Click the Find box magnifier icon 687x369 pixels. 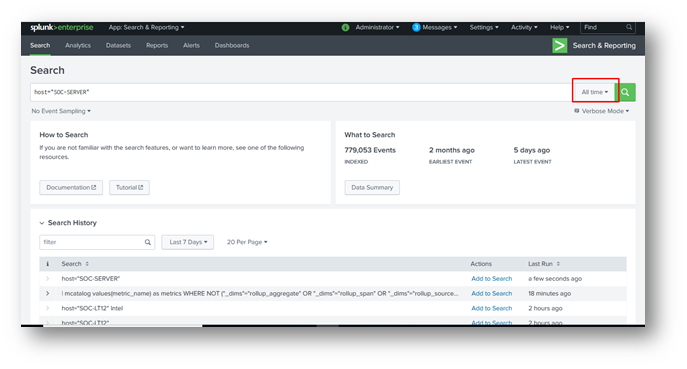(629, 27)
